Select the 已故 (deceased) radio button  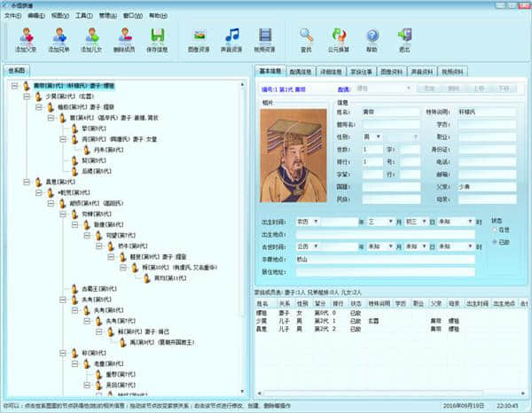coord(495,242)
